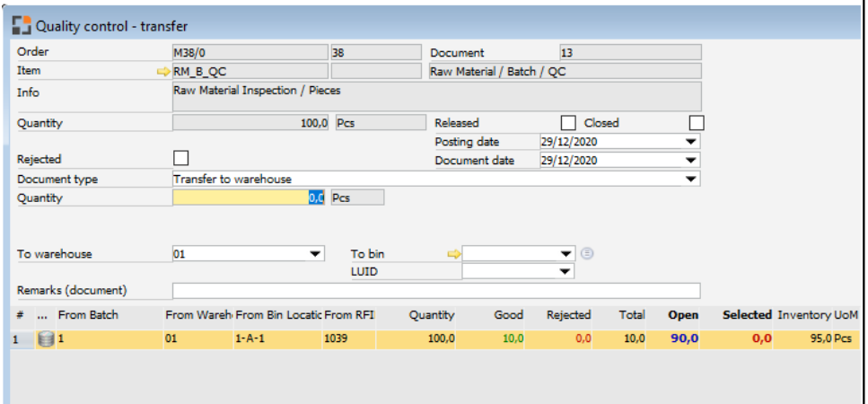This screenshot has width=868, height=404.
Task: Toggle the Released checkbox
Action: [x=567, y=123]
